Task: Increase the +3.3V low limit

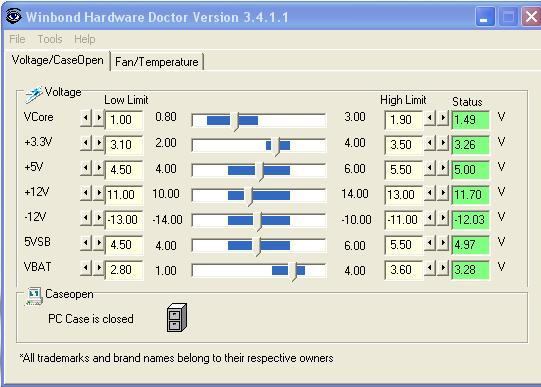Action: point(99,143)
